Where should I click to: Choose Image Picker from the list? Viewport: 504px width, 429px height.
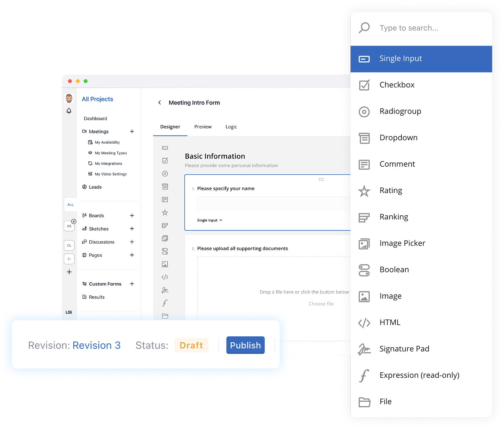421,244
